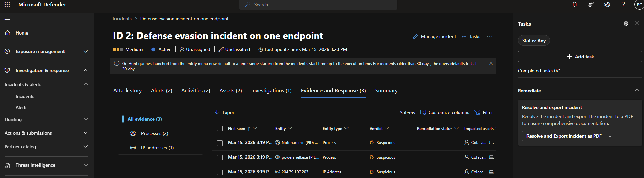Click the Incidents breadcrumb link
The image size is (644, 178).
(x=122, y=19)
